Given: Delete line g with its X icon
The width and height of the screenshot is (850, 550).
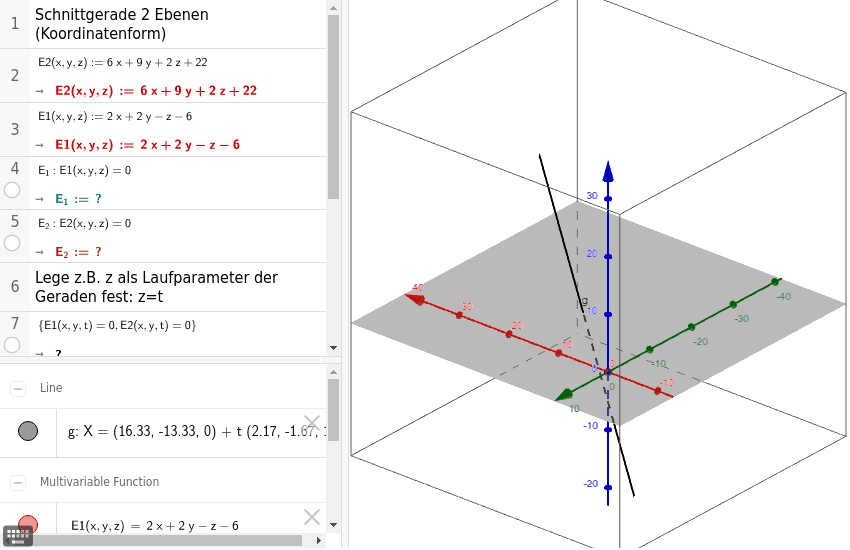Looking at the screenshot, I should point(312,423).
